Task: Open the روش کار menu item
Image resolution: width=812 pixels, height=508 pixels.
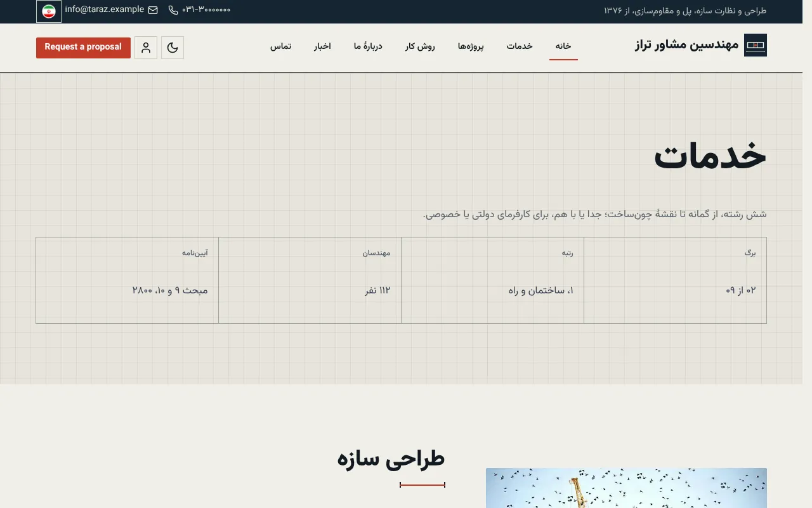Action: (x=420, y=46)
